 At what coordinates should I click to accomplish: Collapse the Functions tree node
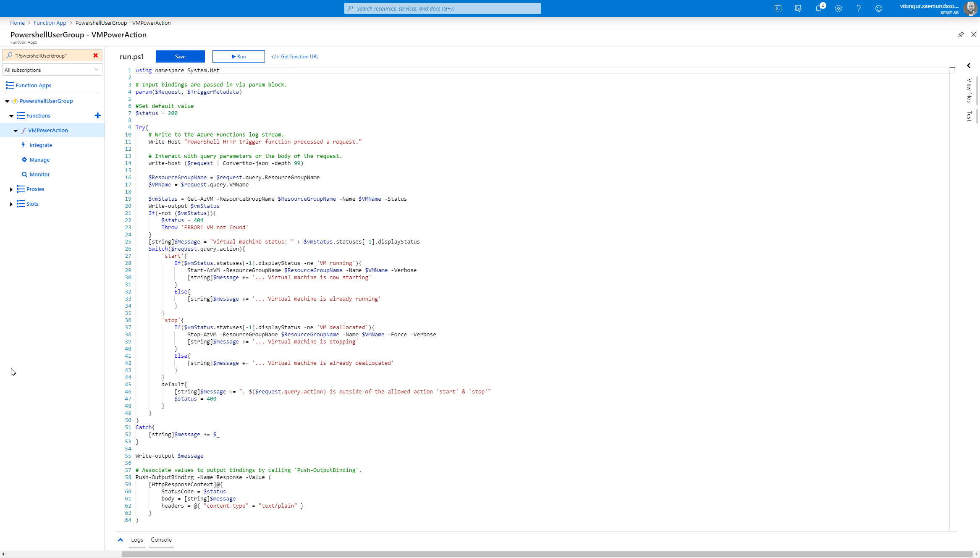click(x=11, y=116)
